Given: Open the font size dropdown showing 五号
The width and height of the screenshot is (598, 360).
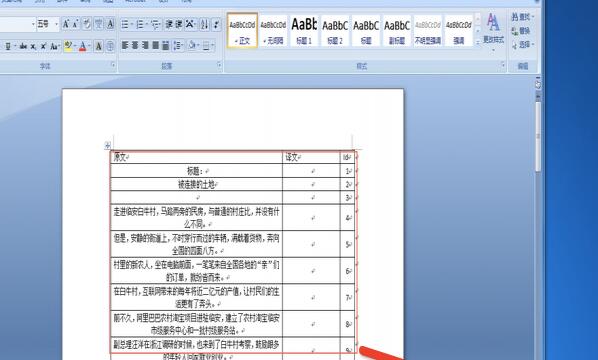Looking at the screenshot, I should (x=56, y=25).
